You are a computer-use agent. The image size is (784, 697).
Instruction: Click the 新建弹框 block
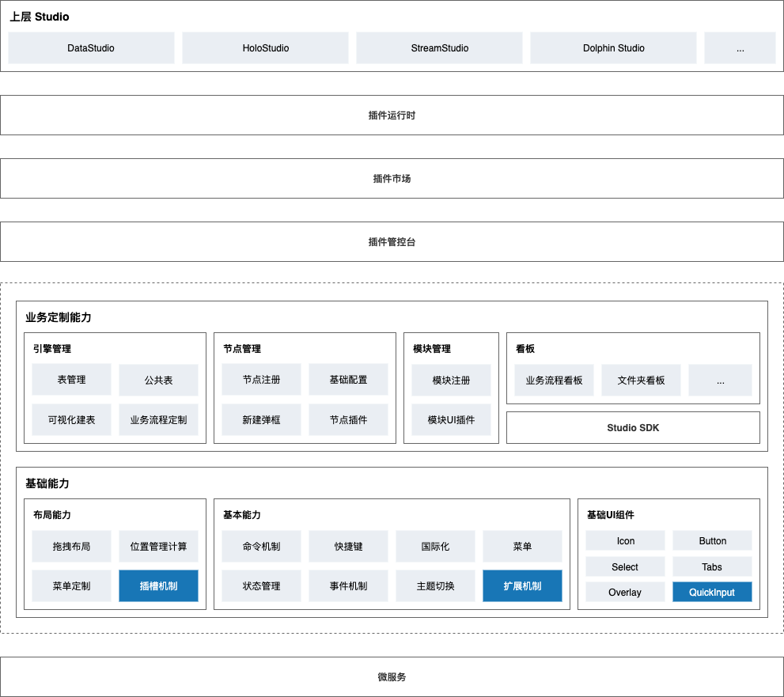click(x=262, y=419)
